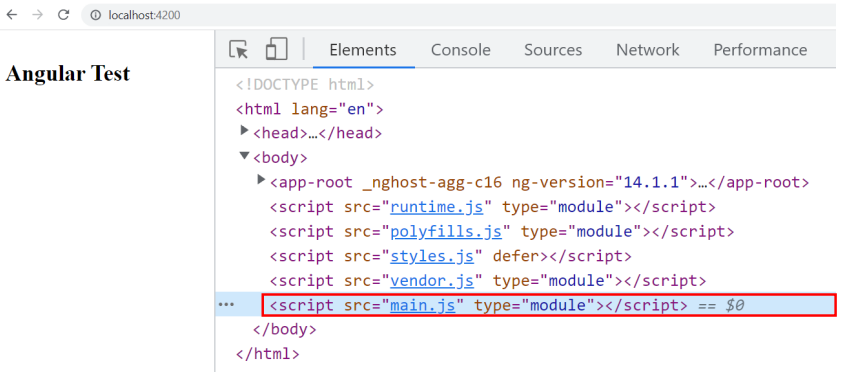Open the vendor.js link

pos(432,280)
